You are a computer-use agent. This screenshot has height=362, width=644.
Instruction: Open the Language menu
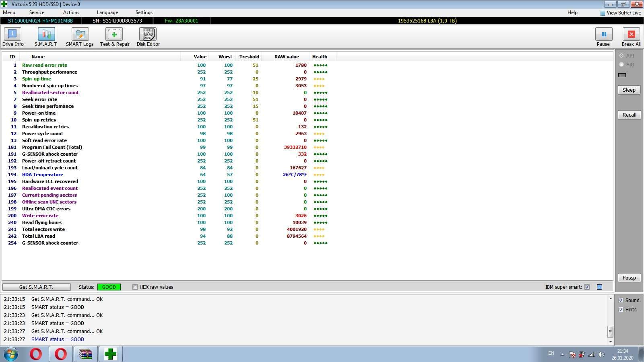(107, 12)
